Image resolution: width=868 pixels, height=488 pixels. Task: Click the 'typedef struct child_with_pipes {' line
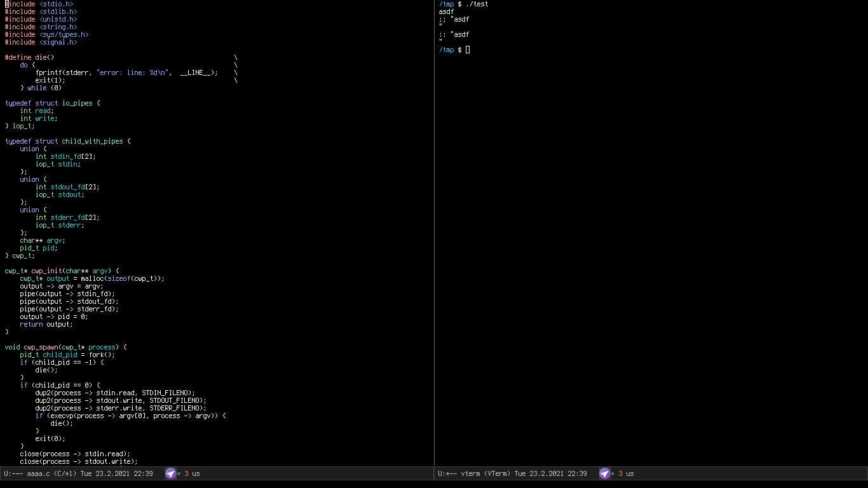pyautogui.click(x=67, y=141)
